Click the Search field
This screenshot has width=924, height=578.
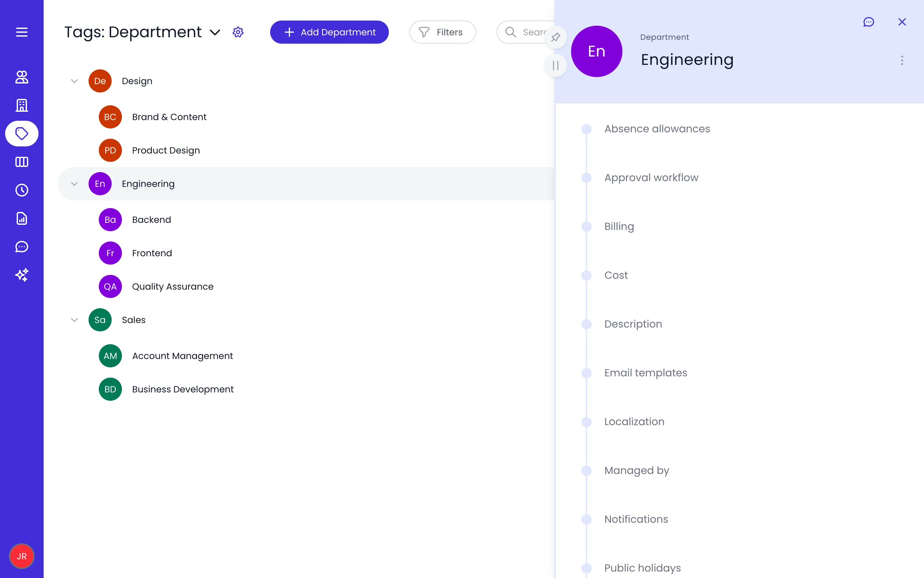pos(526,32)
